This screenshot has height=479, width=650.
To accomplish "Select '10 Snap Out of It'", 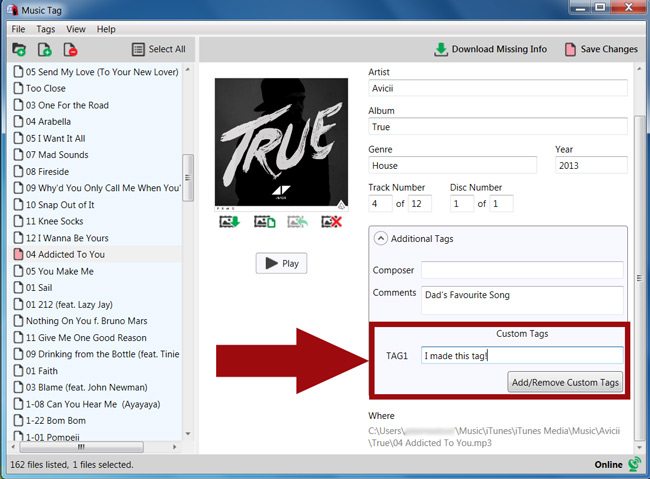I will [60, 204].
